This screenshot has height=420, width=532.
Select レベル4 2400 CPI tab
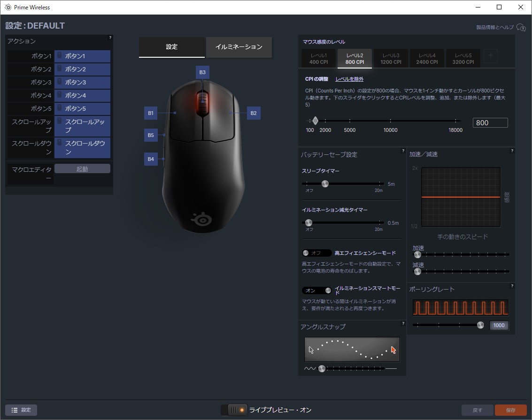pyautogui.click(x=427, y=59)
